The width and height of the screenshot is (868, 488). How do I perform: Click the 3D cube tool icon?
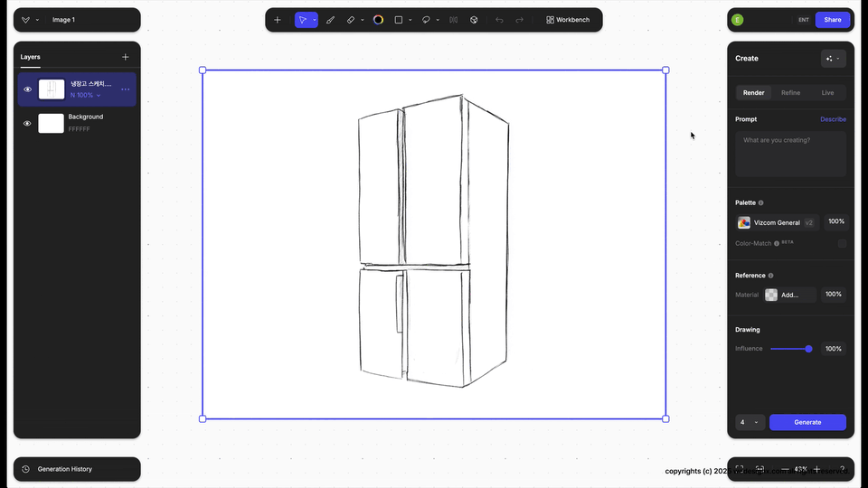474,20
